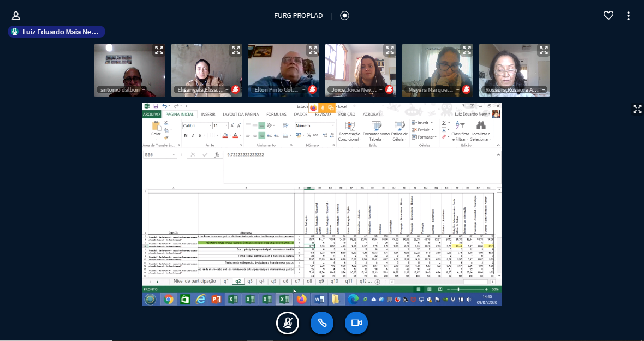The width and height of the screenshot is (644, 341).
Task: Turn on webcam sharing
Action: tap(356, 322)
